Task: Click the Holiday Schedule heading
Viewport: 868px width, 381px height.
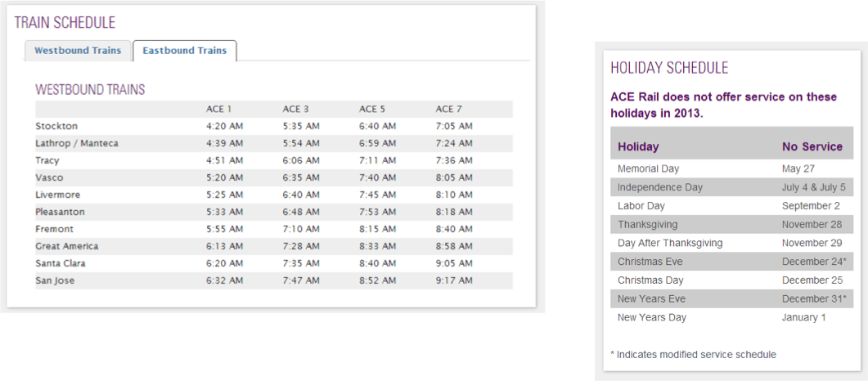Action: 669,68
